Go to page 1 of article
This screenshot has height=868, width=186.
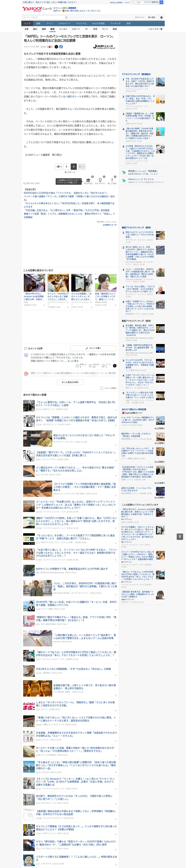point(66,167)
